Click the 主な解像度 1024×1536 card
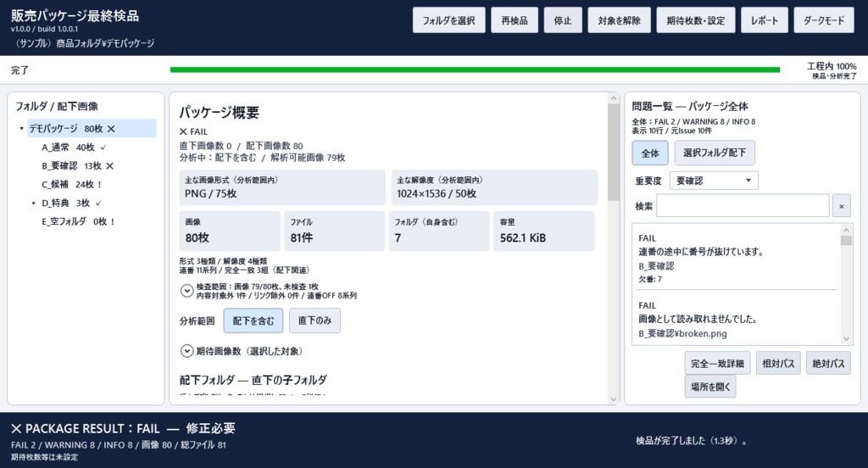This screenshot has width=868, height=468. click(494, 187)
